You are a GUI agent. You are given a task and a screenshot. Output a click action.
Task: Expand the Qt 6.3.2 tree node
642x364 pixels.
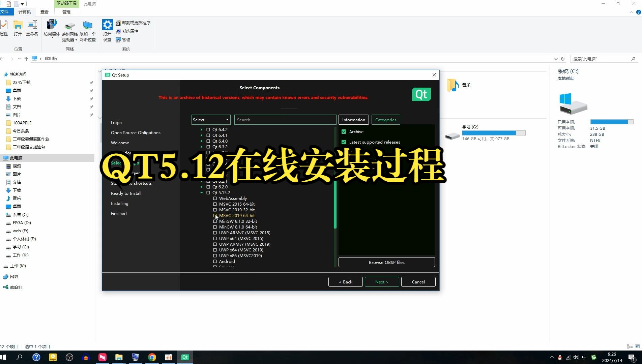(x=201, y=147)
